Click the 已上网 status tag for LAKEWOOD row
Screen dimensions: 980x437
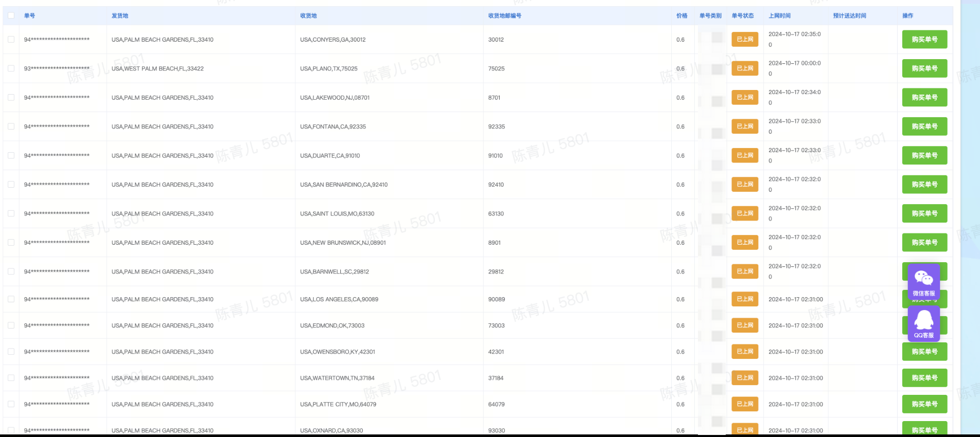pyautogui.click(x=745, y=97)
